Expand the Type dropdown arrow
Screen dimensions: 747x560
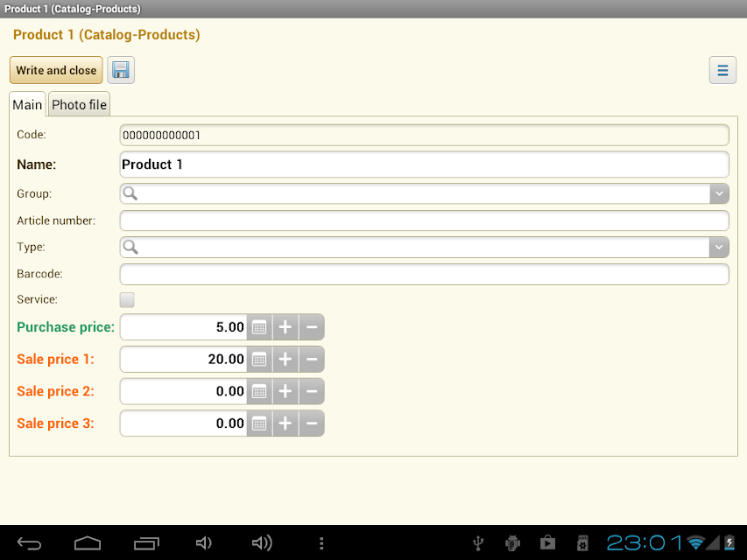tap(719, 247)
